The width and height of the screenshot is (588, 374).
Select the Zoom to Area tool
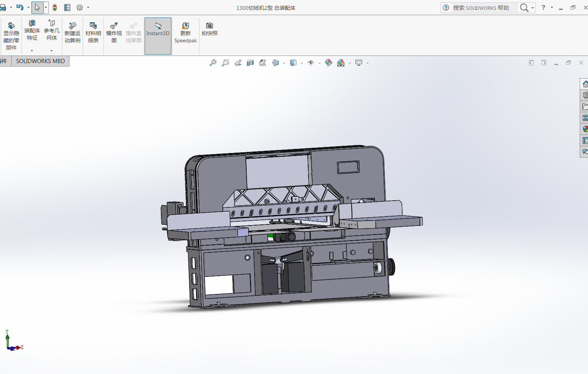[x=225, y=63]
